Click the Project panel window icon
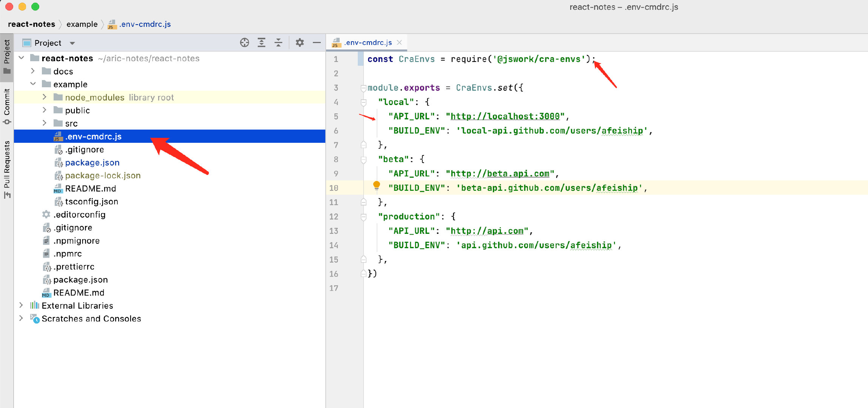The image size is (868, 408). click(x=26, y=43)
